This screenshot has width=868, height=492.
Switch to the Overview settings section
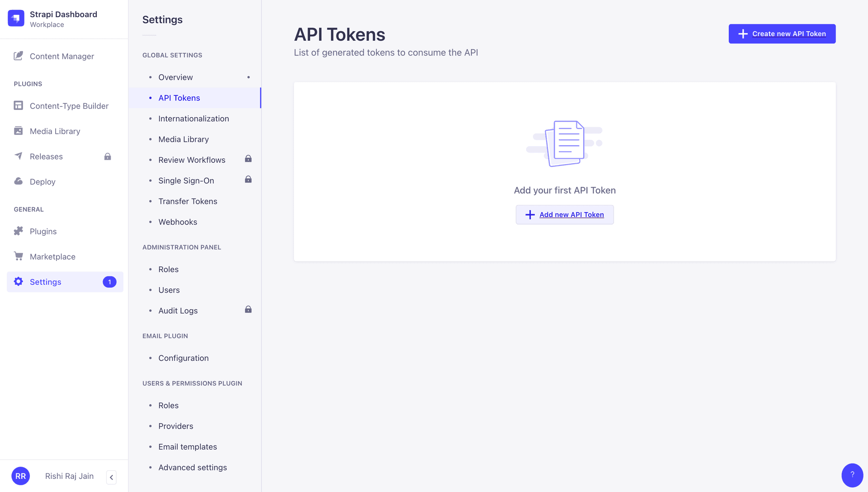pos(175,77)
